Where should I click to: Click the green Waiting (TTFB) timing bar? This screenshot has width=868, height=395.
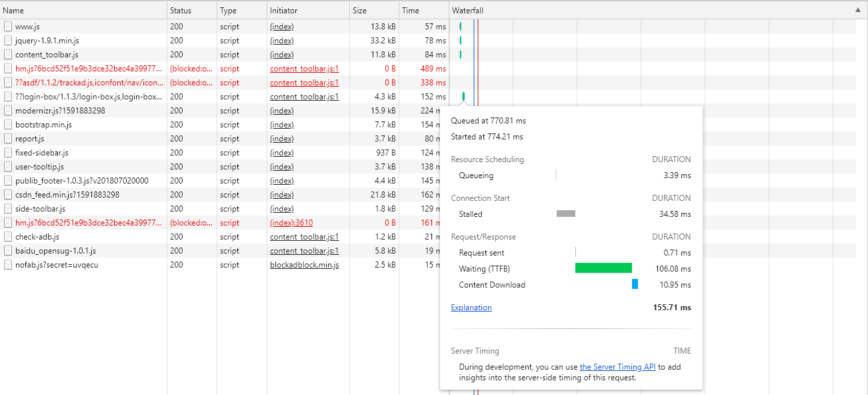[603, 268]
